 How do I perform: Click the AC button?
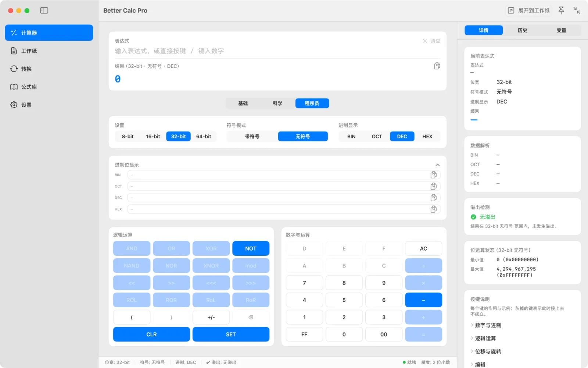pyautogui.click(x=423, y=248)
